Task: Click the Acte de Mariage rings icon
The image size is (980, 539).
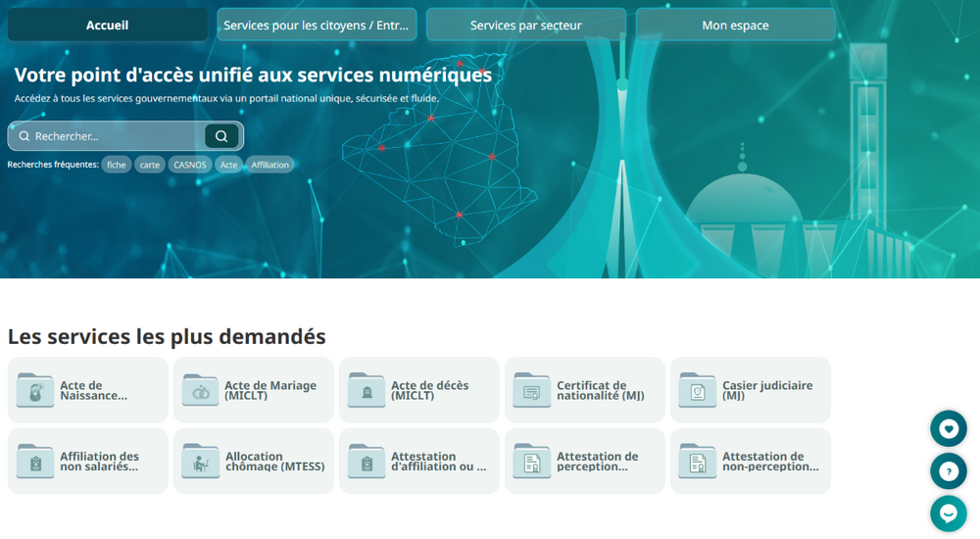Action: coord(200,390)
